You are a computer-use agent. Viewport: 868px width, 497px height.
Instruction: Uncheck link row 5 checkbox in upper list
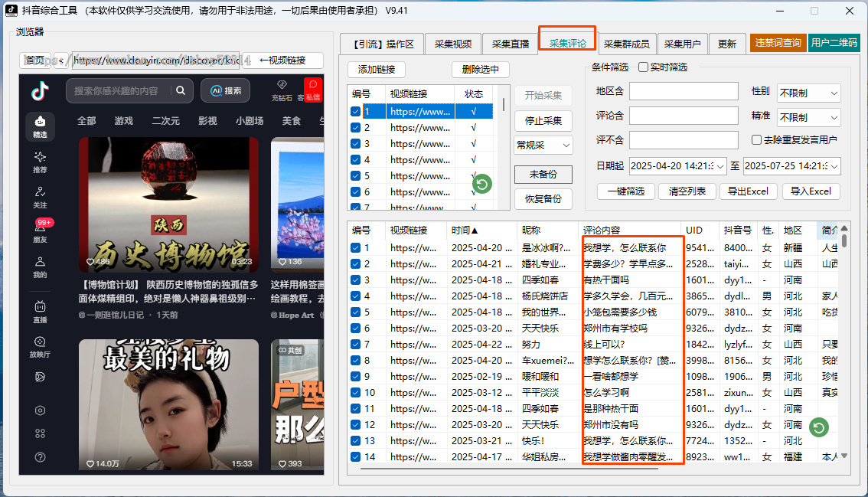pos(355,175)
